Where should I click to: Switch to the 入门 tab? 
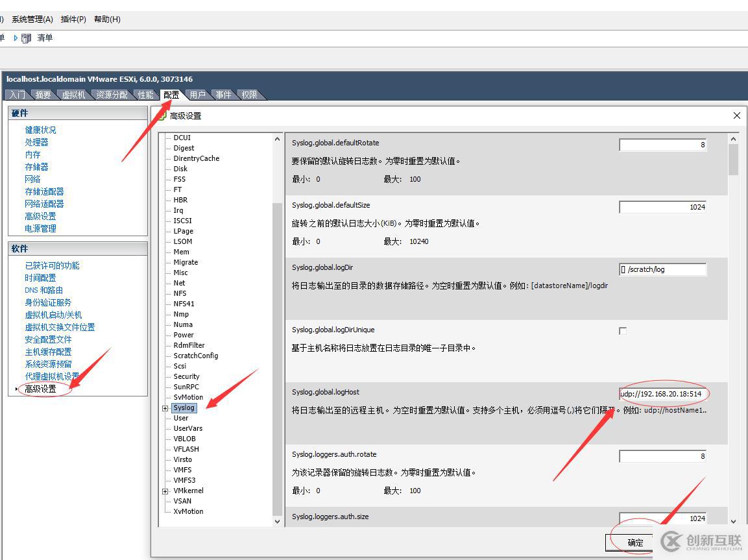click(18, 95)
